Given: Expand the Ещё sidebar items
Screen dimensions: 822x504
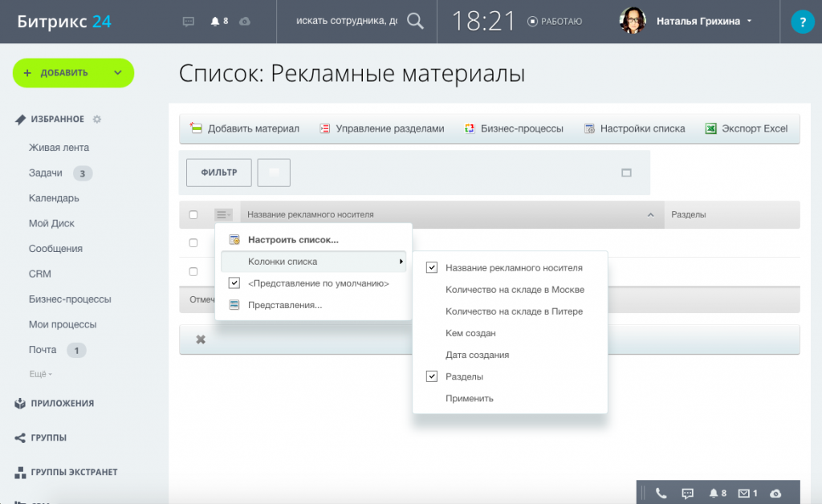Looking at the screenshot, I should coord(40,374).
